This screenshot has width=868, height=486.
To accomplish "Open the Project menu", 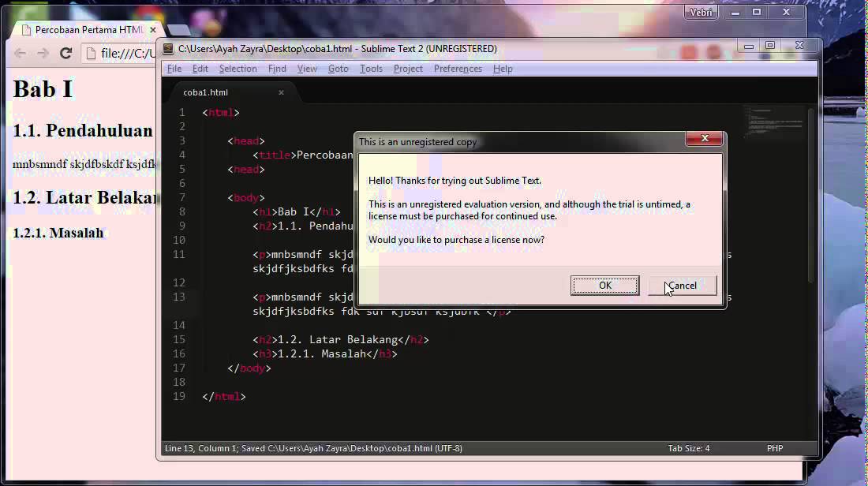I will 408,69.
